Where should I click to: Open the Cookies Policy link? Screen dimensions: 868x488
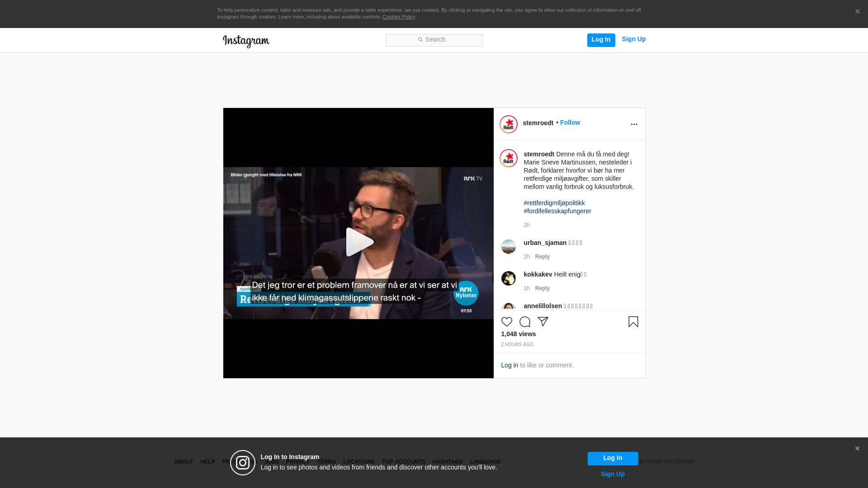pyautogui.click(x=398, y=17)
